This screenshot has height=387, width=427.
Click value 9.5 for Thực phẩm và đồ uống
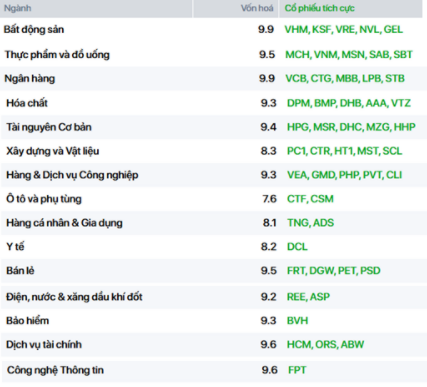267,54
